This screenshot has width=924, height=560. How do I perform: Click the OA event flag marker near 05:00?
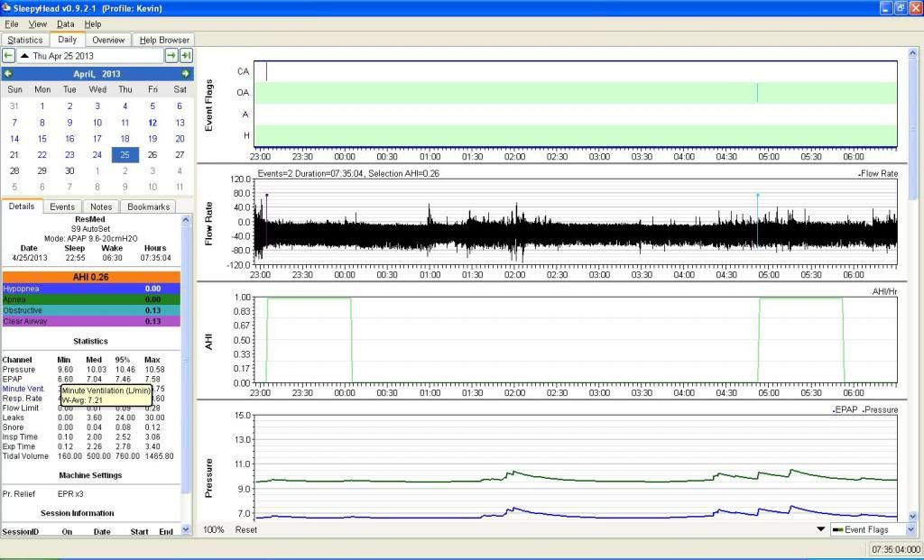coord(757,93)
